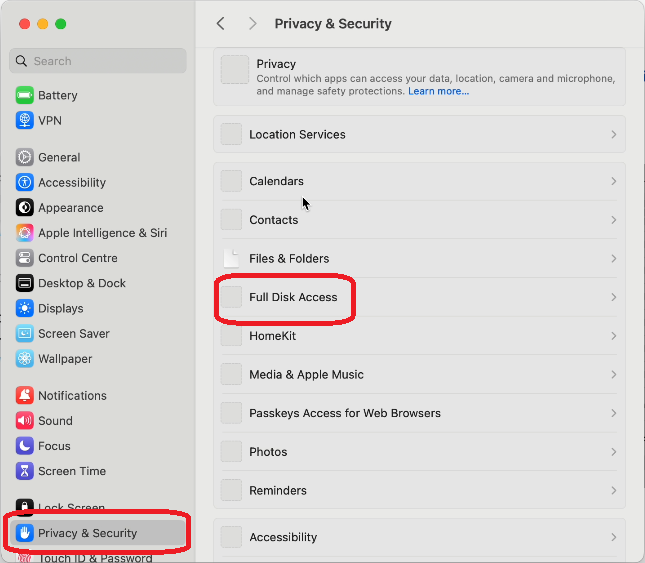Open Location Services settings
Viewport: 645px width, 563px height.
point(419,134)
